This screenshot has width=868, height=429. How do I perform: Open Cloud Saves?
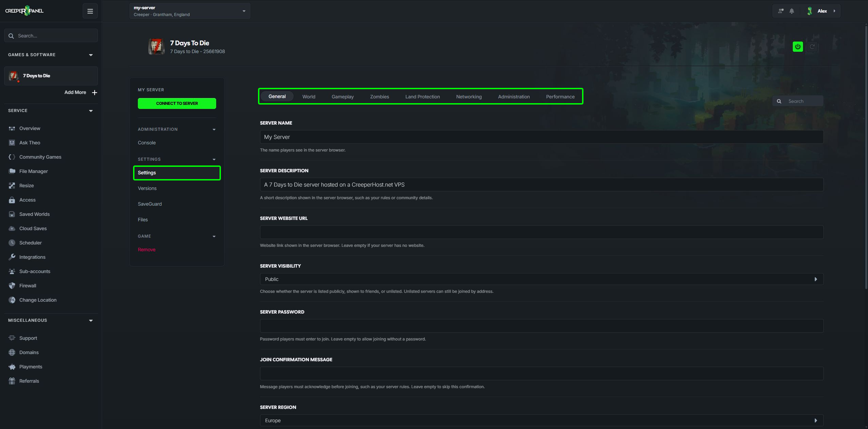[x=33, y=228]
